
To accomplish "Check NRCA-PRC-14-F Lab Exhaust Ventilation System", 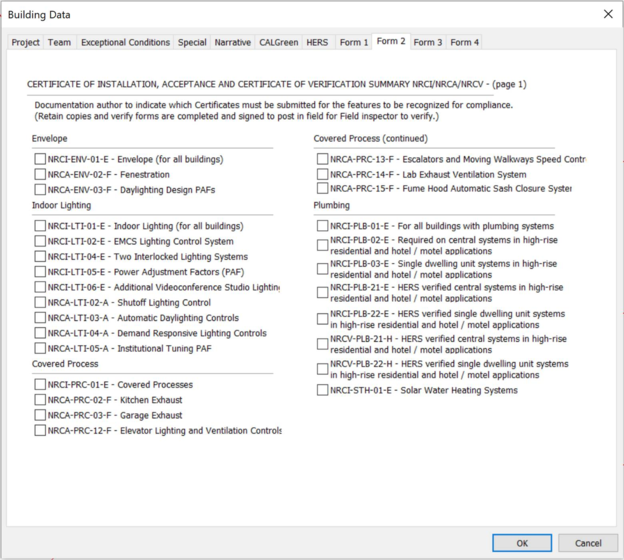I will coord(322,174).
